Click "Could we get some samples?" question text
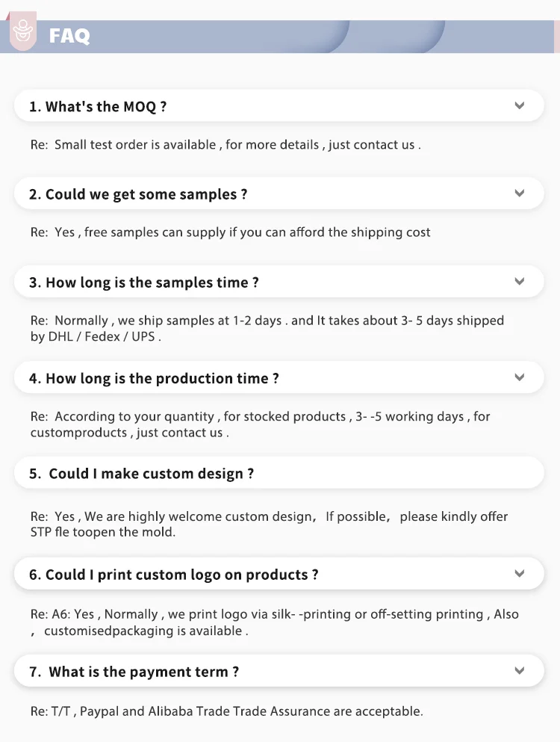 tap(138, 194)
